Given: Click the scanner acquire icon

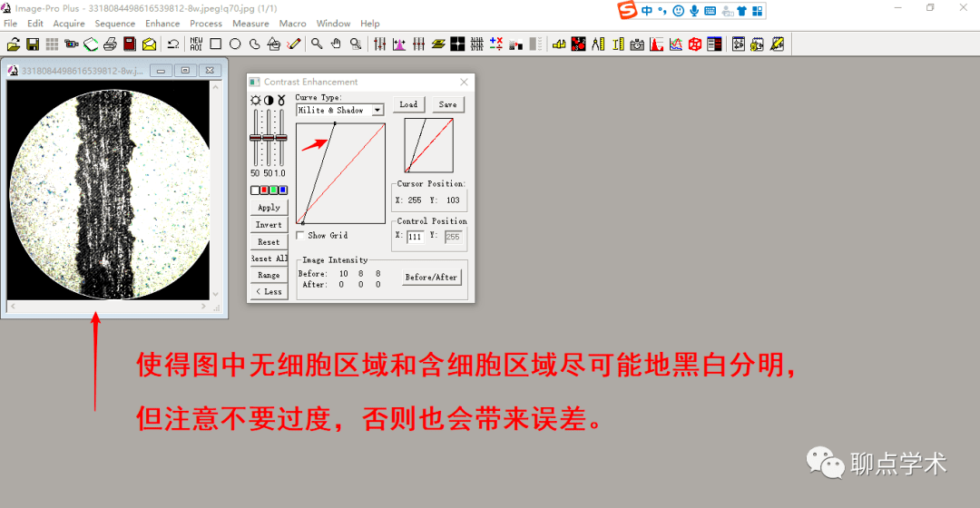Looking at the screenshot, I should tap(91, 44).
